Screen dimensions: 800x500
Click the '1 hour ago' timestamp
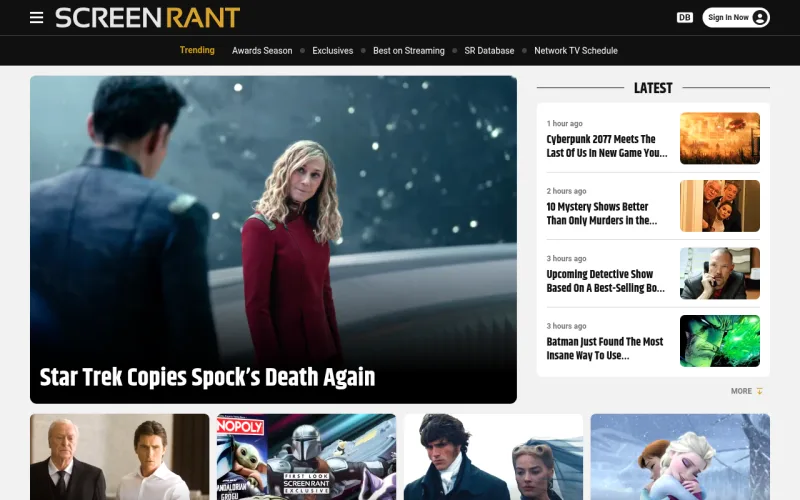(564, 123)
